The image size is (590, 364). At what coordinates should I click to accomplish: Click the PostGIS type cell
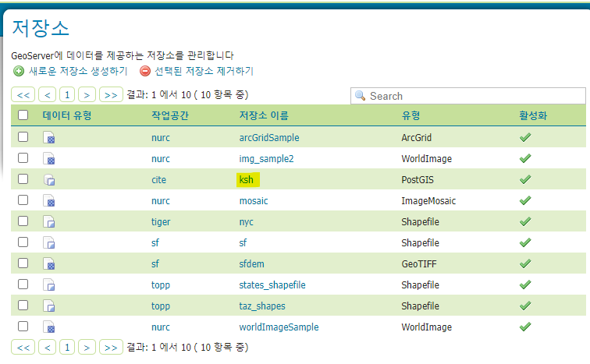[x=418, y=180]
